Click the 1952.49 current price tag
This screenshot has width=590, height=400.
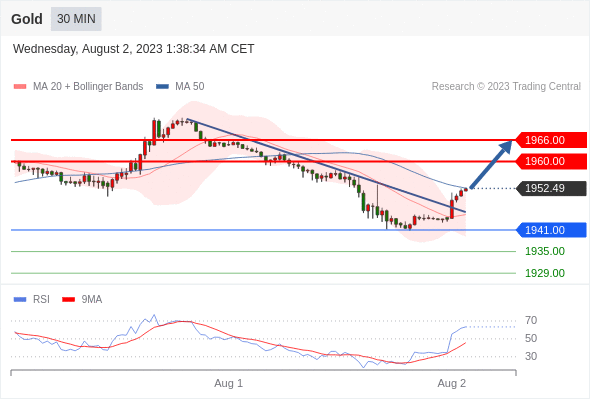tap(551, 188)
